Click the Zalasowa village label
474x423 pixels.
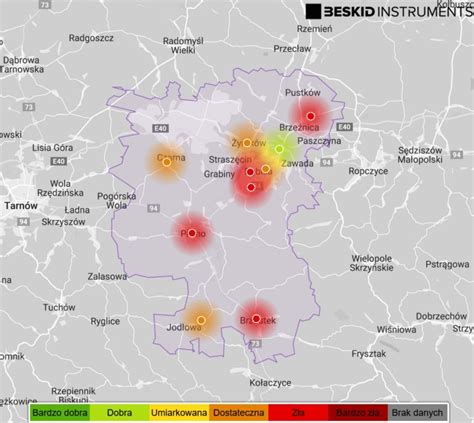107,276
